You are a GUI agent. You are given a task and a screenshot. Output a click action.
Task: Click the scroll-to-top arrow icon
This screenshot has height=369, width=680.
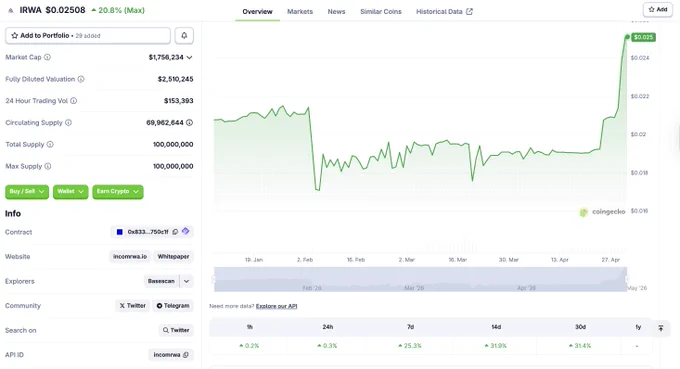click(x=660, y=328)
